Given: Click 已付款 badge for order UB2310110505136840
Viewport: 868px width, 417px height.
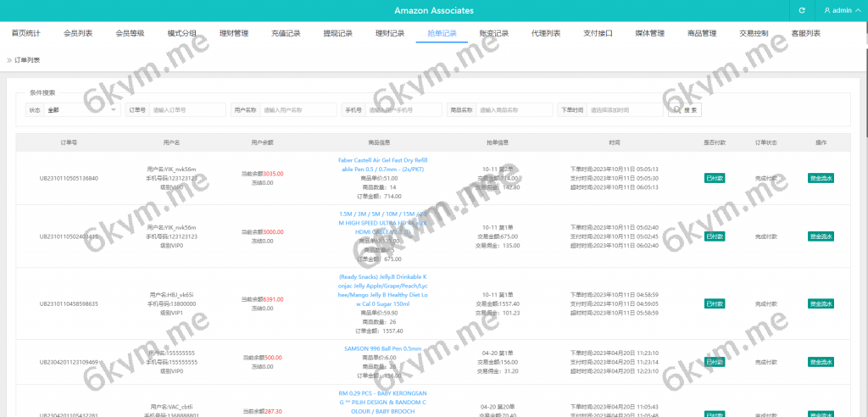Looking at the screenshot, I should click(714, 178).
